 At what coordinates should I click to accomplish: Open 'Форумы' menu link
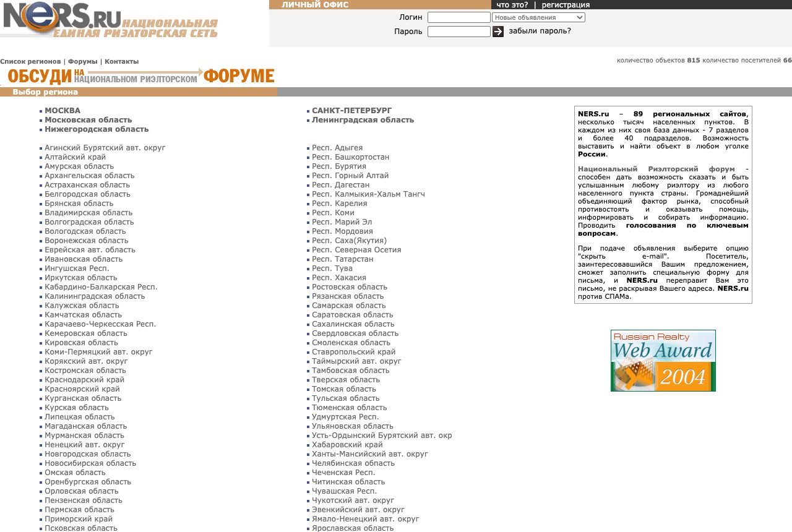pos(83,61)
